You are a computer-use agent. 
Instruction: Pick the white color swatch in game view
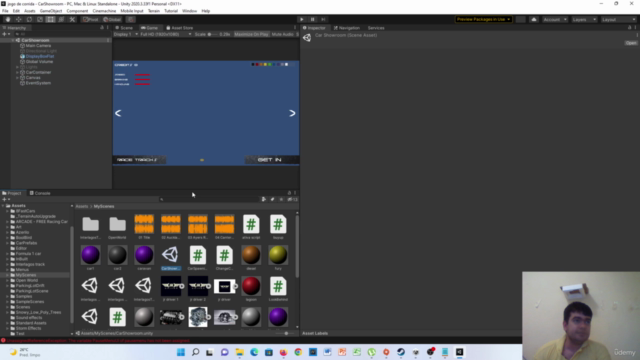pyautogui.click(x=287, y=64)
